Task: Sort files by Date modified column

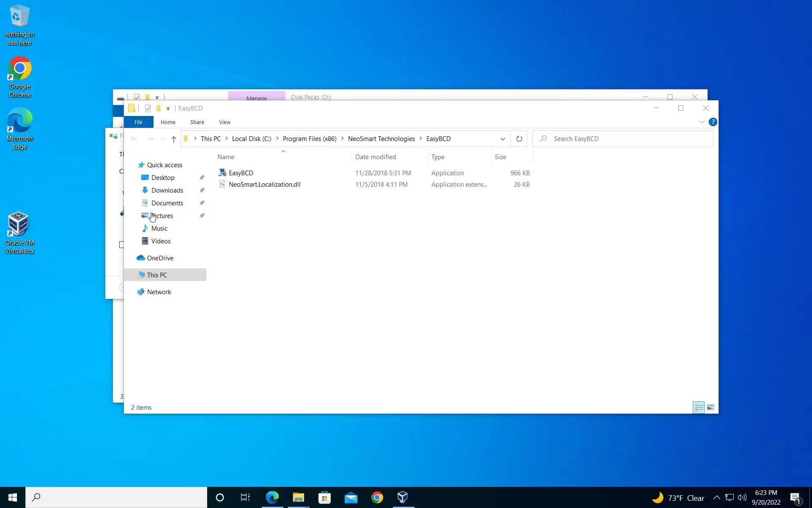Action: (x=376, y=157)
